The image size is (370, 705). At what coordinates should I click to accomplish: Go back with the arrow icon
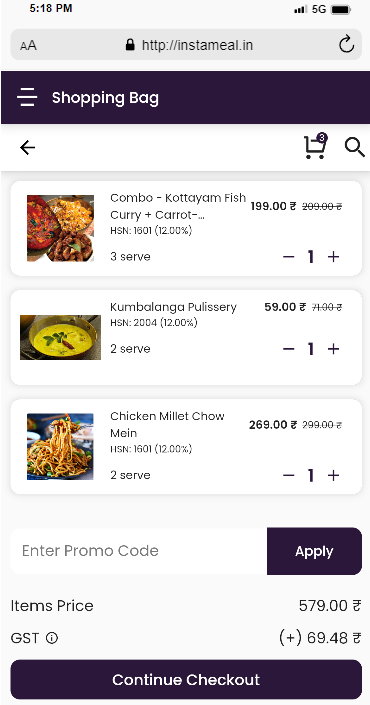tap(27, 147)
